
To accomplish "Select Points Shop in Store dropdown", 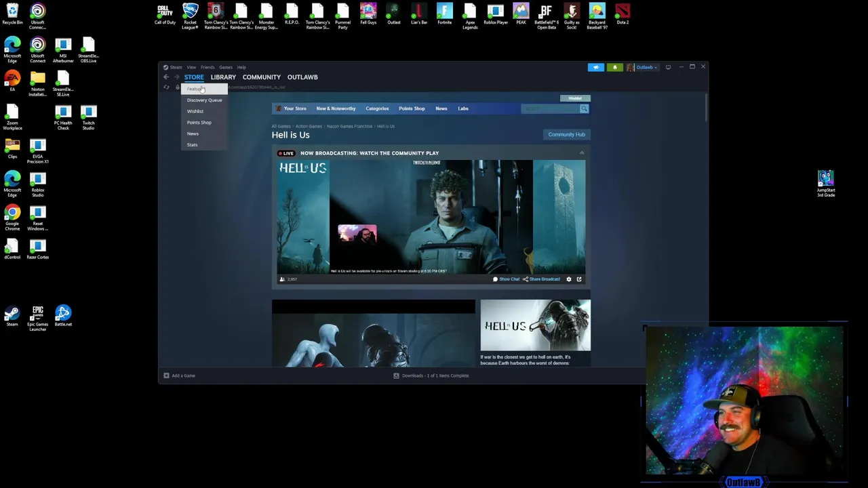I will (x=199, y=123).
